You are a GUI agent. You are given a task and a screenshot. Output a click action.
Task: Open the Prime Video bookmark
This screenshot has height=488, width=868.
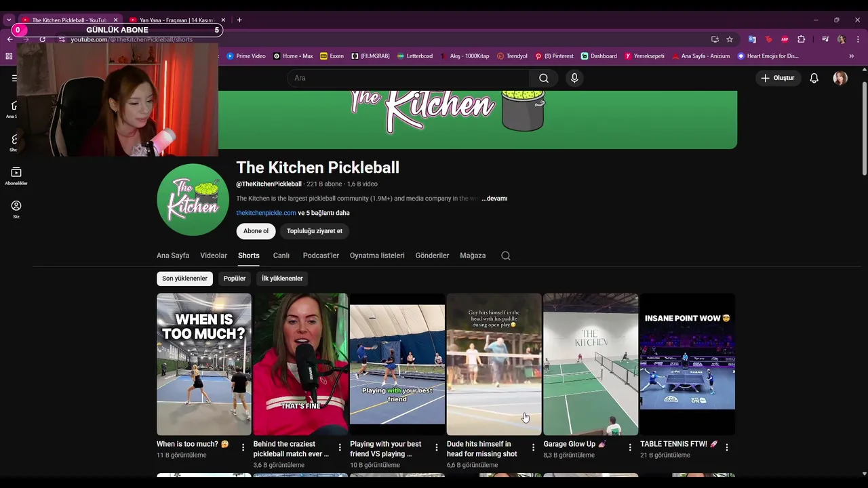(246, 56)
